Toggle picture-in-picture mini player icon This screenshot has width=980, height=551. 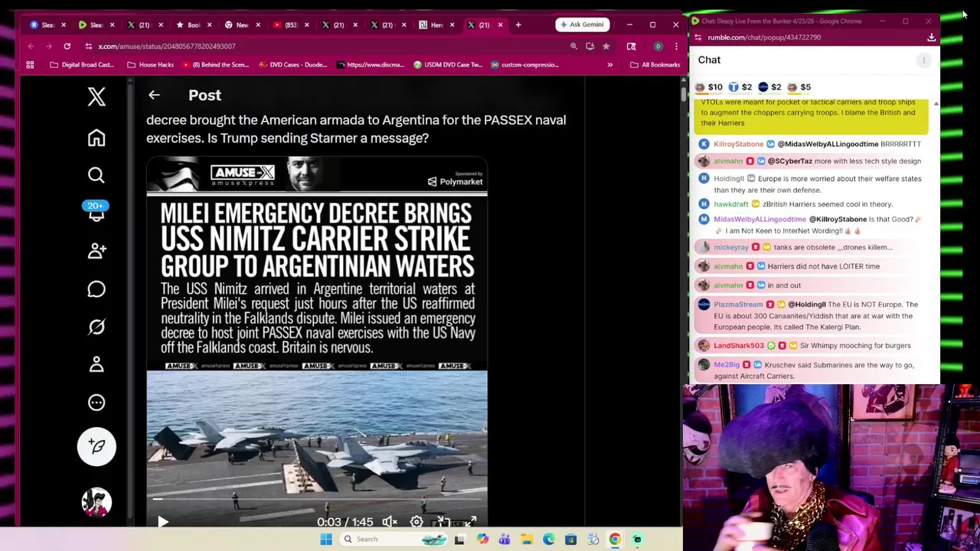tap(443, 522)
